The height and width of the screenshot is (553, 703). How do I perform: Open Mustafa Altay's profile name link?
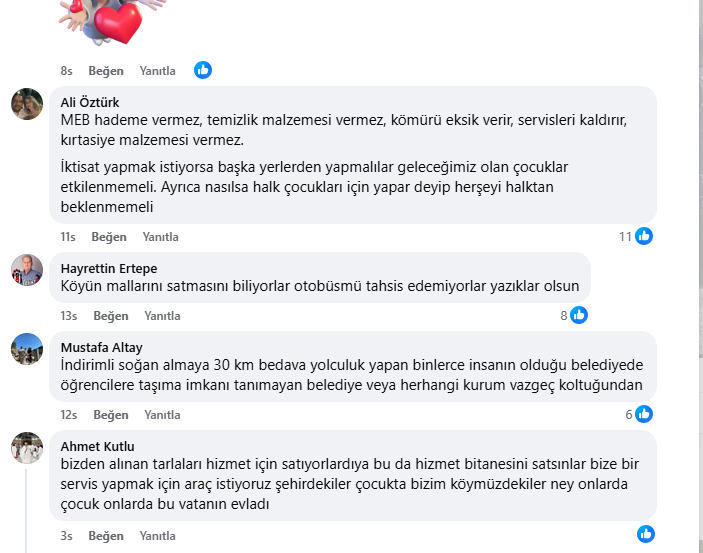(x=102, y=347)
